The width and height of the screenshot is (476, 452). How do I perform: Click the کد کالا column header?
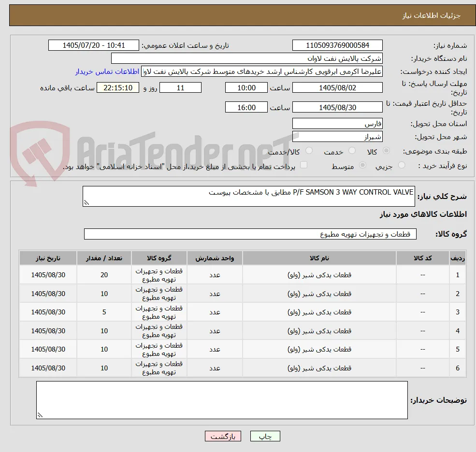[x=422, y=258]
